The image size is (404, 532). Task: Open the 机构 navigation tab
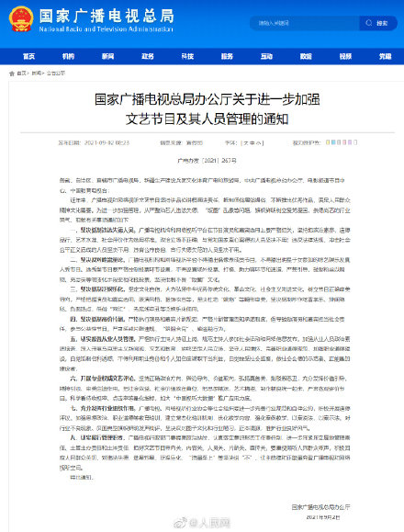(x=68, y=56)
